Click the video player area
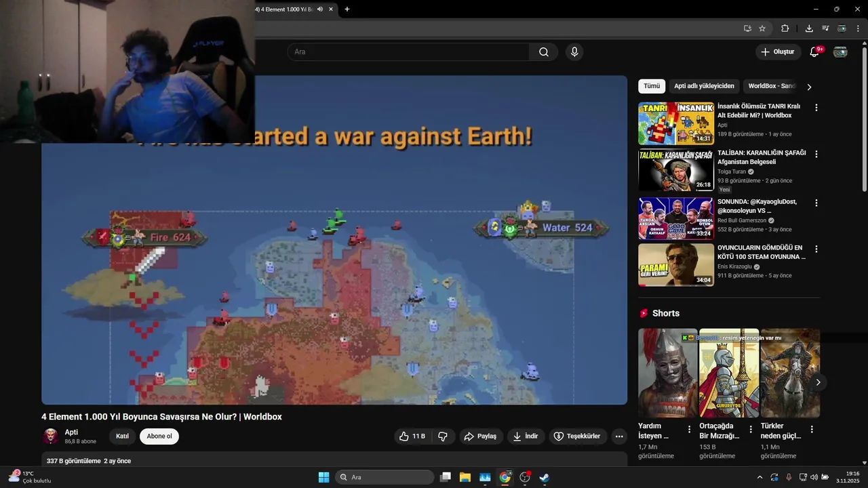Viewport: 868px width, 488px height. 334,241
